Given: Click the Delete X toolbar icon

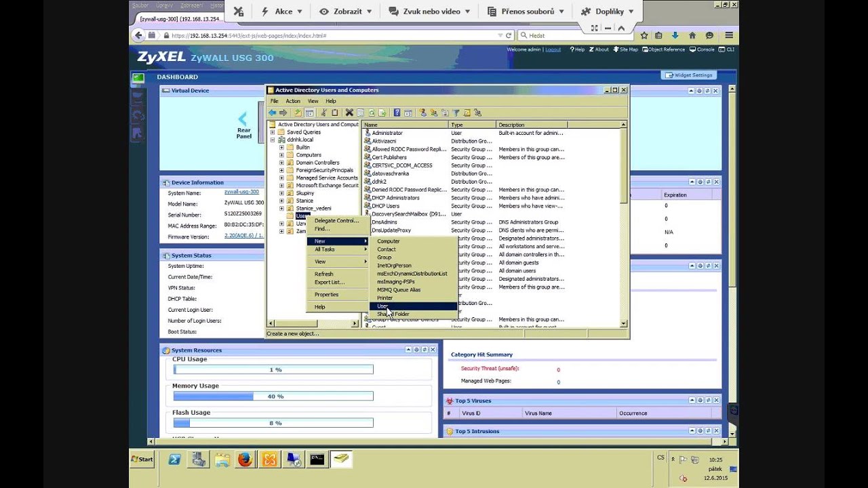Looking at the screenshot, I should click(x=349, y=113).
